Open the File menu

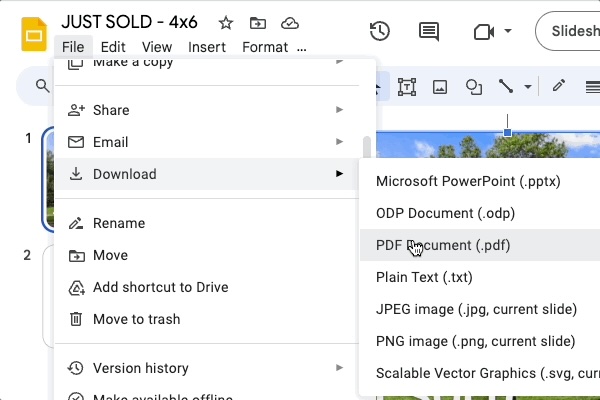tap(73, 47)
